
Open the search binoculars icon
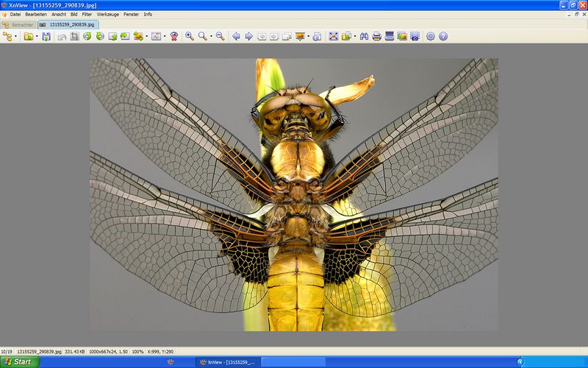click(x=364, y=36)
